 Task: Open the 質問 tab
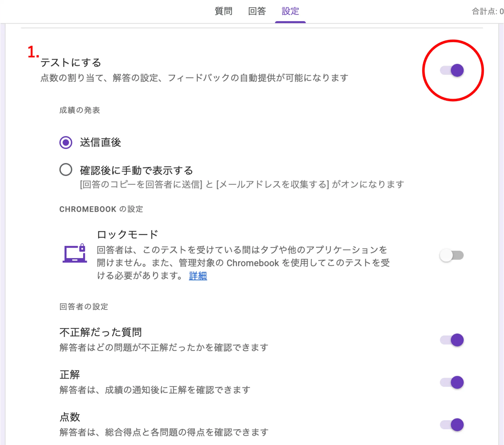pos(223,11)
